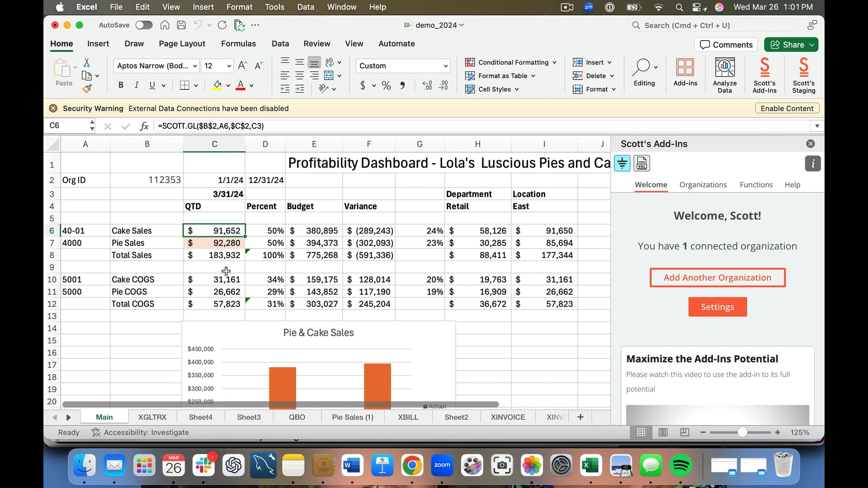Screen dimensions: 868x488
Task: Click the Enable Content button
Action: point(787,108)
